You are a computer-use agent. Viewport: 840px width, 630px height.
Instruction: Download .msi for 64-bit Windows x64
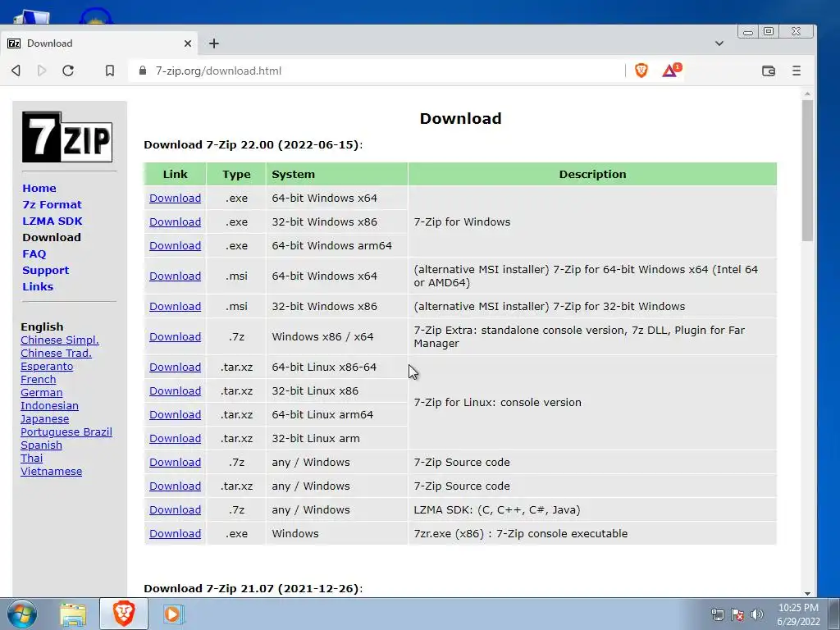(x=176, y=276)
